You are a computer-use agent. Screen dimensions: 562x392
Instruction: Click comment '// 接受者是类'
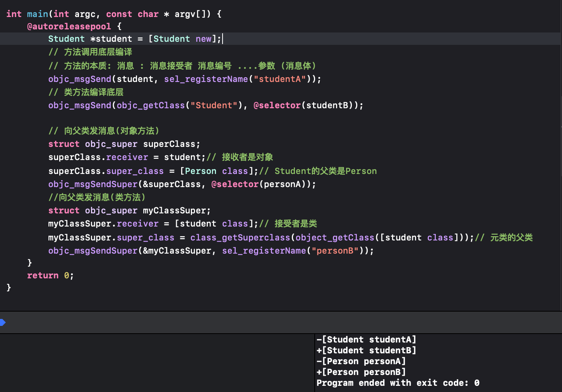point(288,223)
